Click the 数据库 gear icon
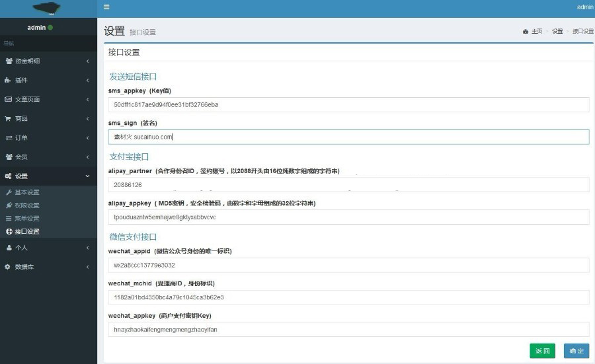 pos(9,267)
